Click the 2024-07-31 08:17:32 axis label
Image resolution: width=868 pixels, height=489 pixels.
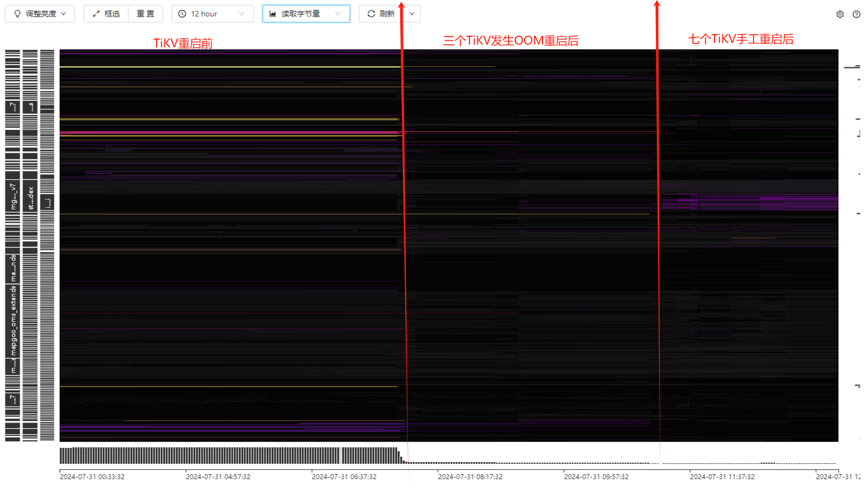click(470, 477)
